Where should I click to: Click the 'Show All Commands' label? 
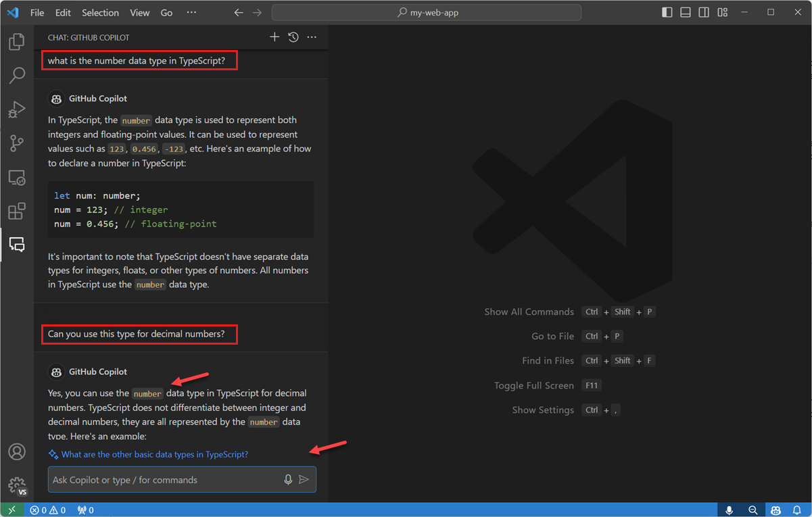pos(529,312)
